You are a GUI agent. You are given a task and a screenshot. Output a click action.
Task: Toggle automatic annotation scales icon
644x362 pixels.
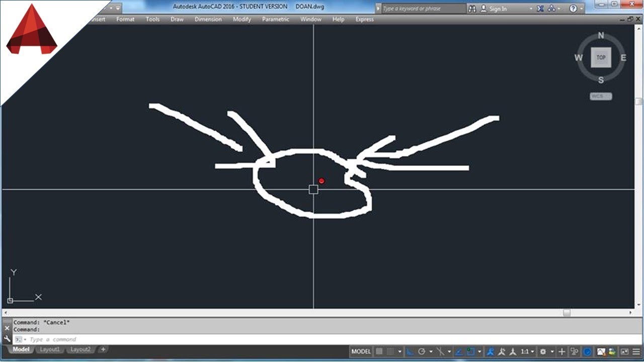(x=501, y=351)
